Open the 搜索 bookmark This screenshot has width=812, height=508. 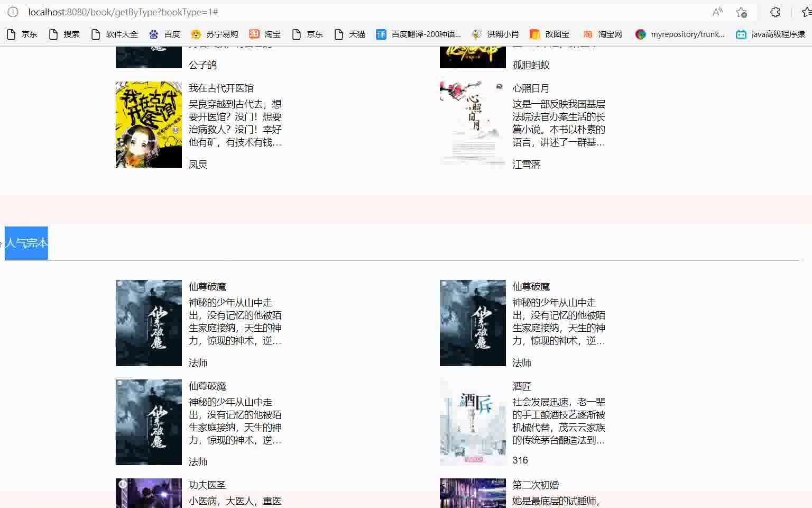(64, 34)
